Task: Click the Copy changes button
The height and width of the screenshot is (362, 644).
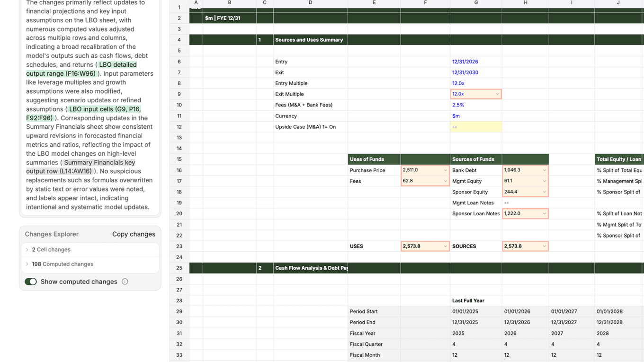Action: 134,234
